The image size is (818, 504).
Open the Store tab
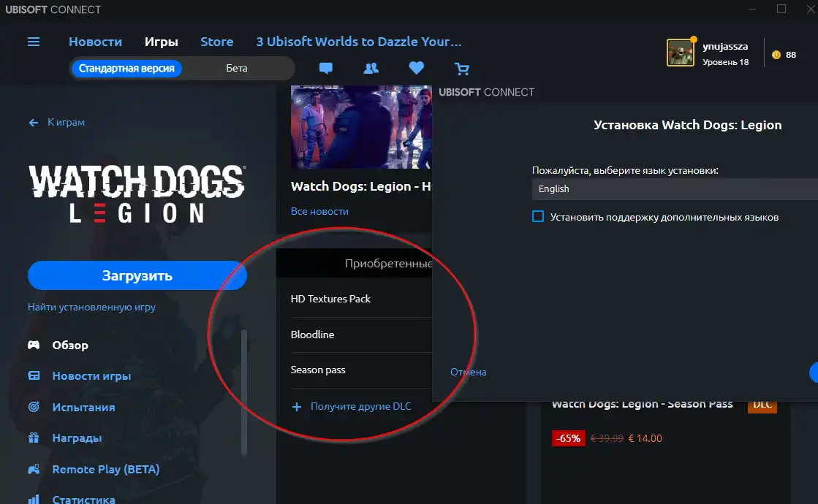pos(217,42)
